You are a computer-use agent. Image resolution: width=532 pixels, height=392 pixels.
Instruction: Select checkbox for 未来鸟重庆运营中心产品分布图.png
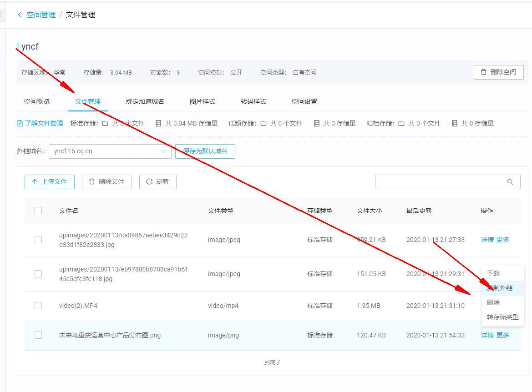pyautogui.click(x=38, y=335)
